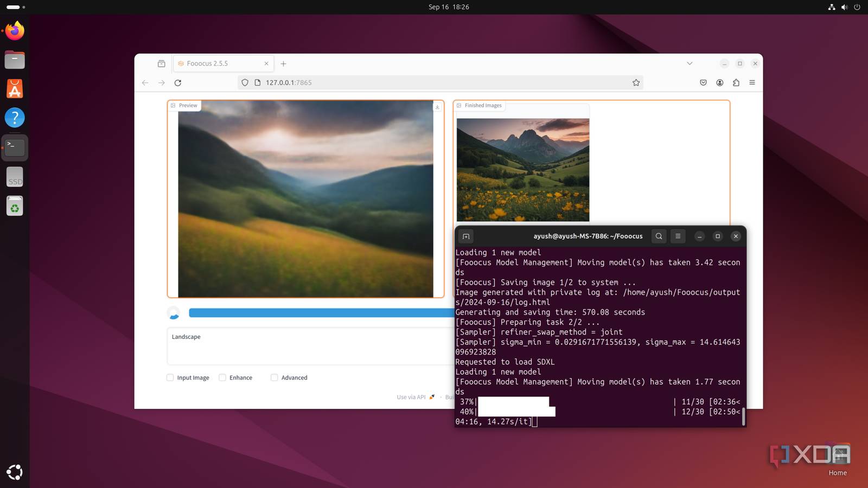Close the terminal window
Viewport: 868px width, 488px height.
click(736, 236)
